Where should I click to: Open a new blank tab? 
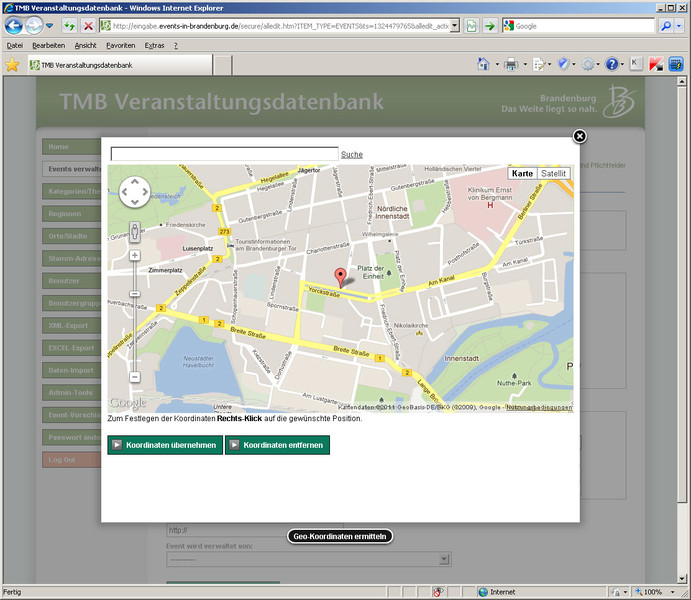(x=223, y=65)
